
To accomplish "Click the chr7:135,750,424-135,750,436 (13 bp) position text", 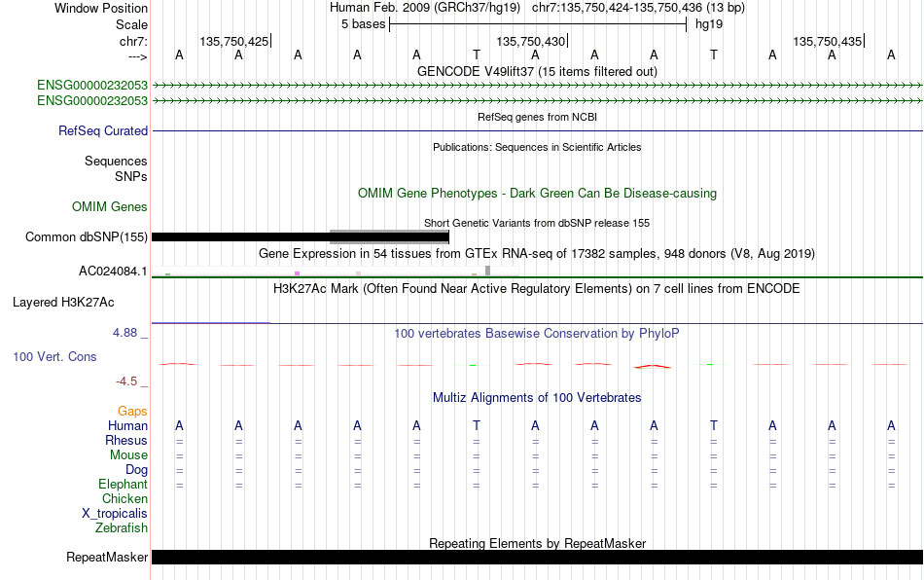I will click(638, 8).
